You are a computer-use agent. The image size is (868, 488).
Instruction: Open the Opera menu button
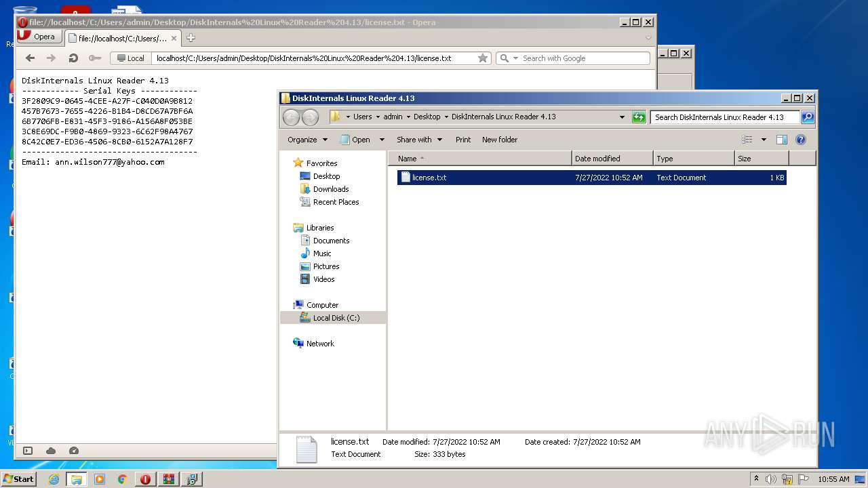coord(39,37)
